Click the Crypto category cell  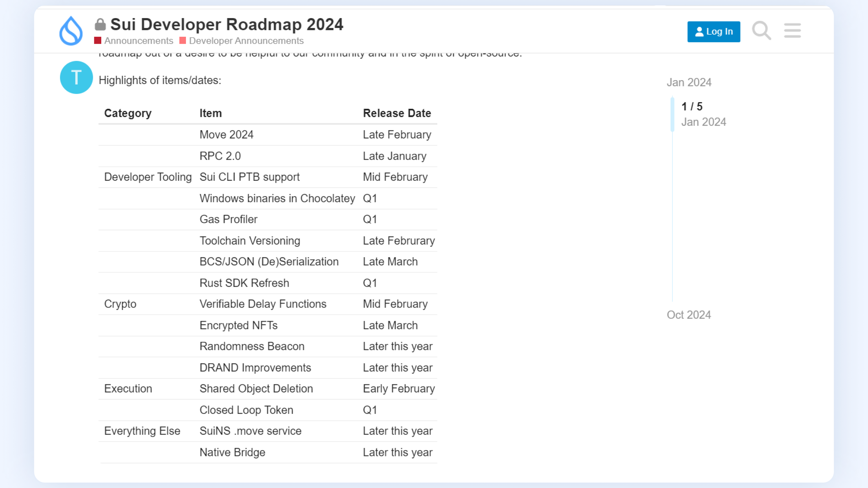click(x=120, y=304)
